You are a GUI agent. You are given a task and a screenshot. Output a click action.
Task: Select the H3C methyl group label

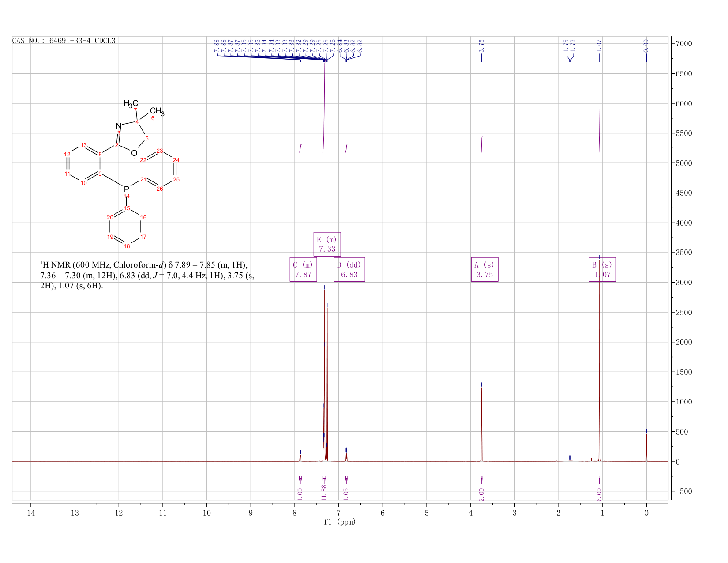(131, 104)
